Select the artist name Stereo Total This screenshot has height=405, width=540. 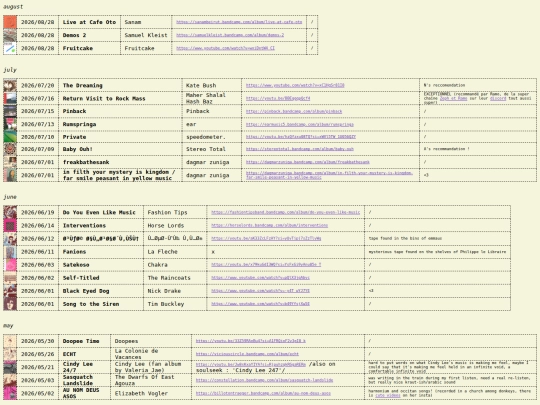point(206,149)
